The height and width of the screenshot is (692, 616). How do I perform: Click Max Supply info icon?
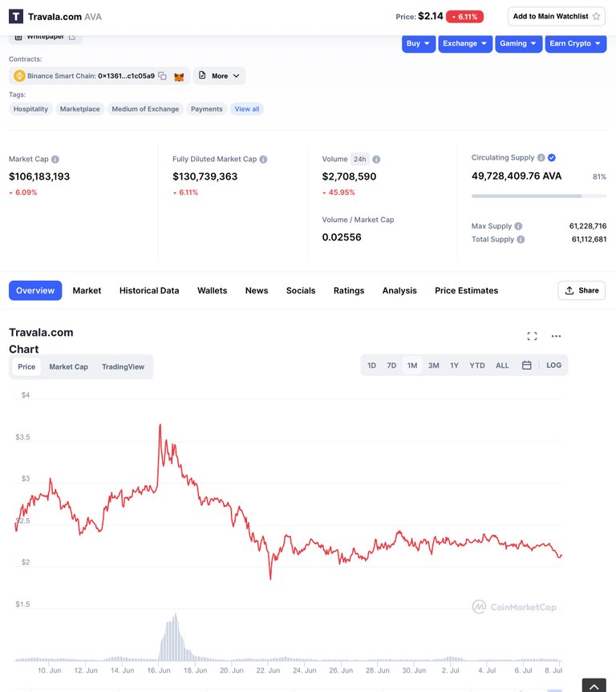(x=518, y=226)
